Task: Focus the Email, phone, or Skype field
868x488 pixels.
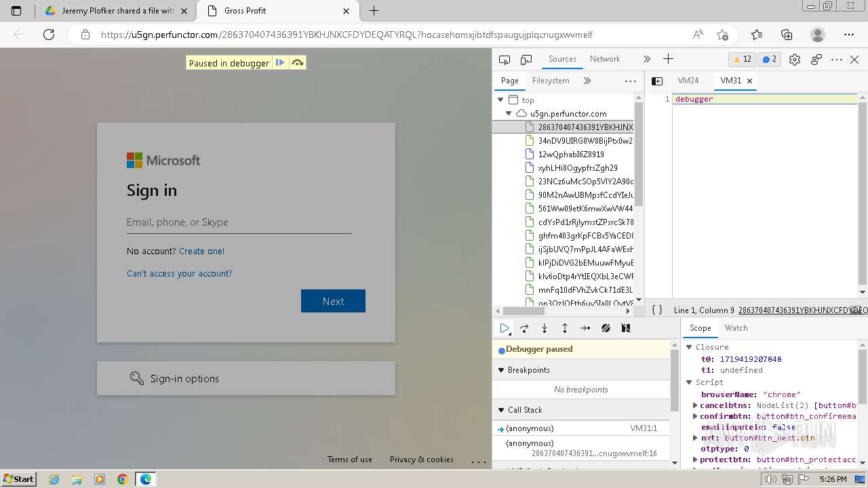Action: 239,222
